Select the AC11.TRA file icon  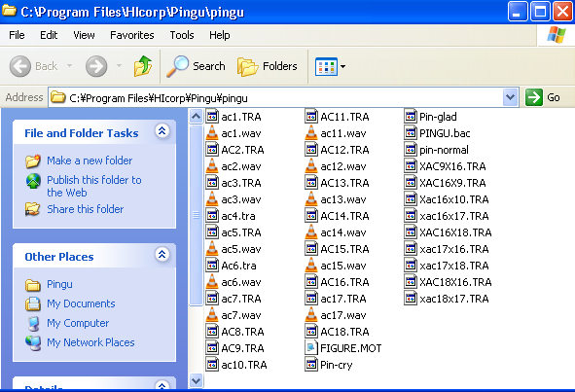point(311,117)
